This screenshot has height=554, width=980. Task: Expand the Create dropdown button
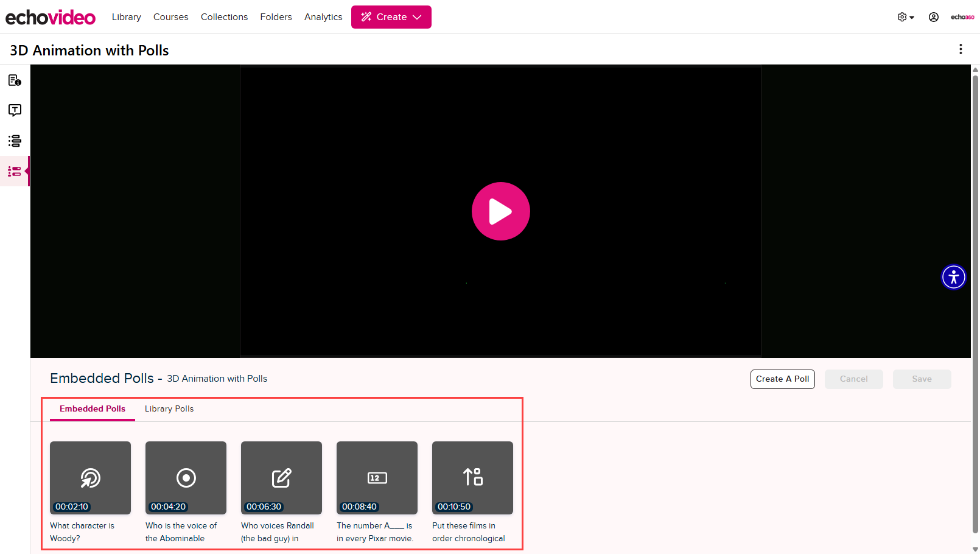391,17
